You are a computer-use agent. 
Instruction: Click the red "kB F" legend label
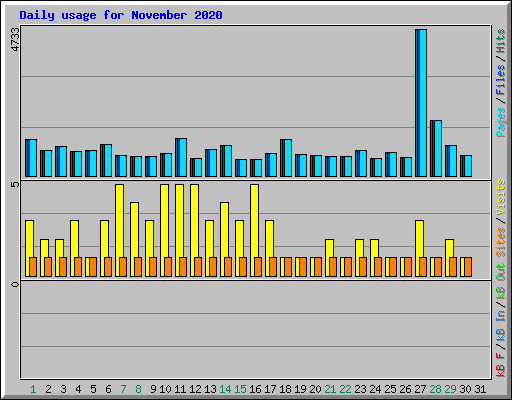point(501,364)
